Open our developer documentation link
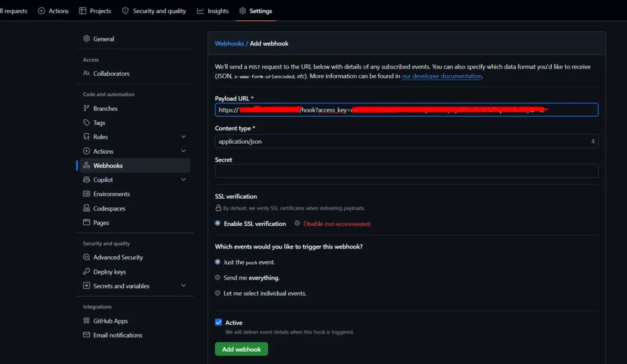627x364 pixels. (x=441, y=76)
